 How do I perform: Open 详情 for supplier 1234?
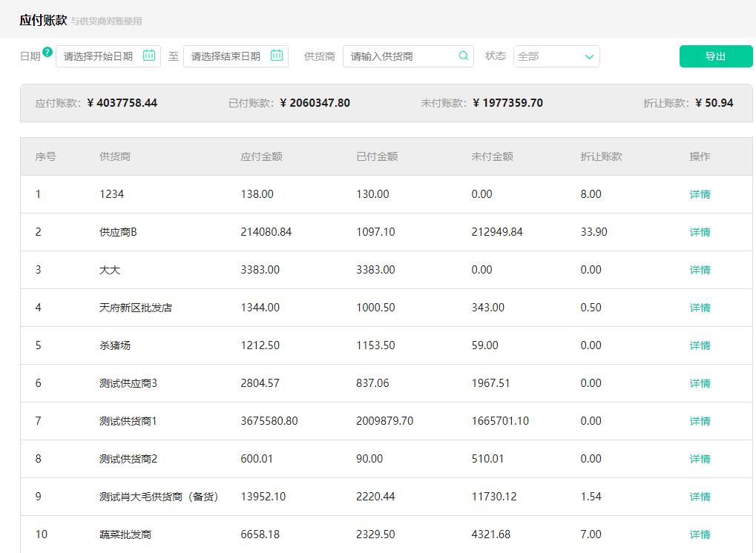pyautogui.click(x=698, y=193)
